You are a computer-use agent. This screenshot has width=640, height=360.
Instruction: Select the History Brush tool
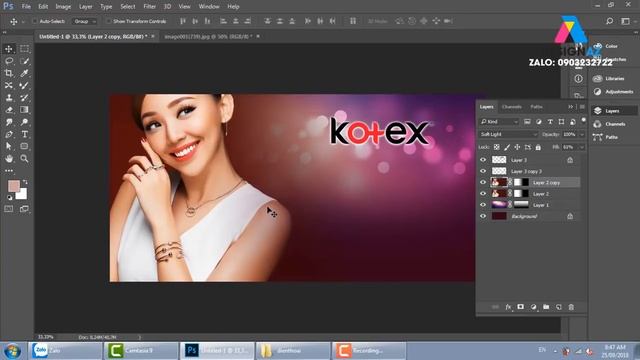point(24,98)
